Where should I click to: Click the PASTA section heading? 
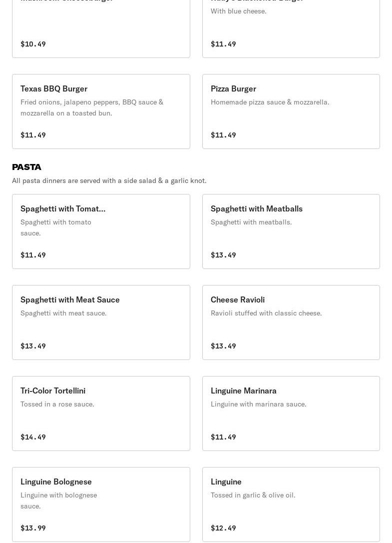tap(26, 167)
